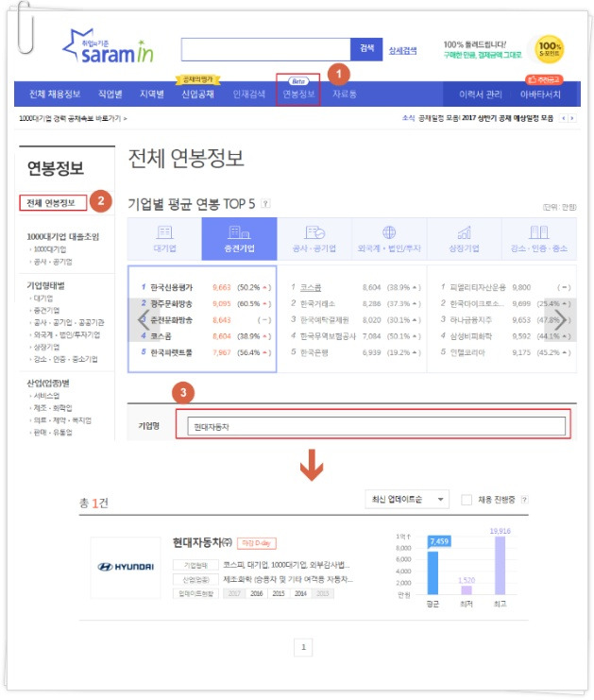Click the Hyundai logo thumbnail

point(126,568)
